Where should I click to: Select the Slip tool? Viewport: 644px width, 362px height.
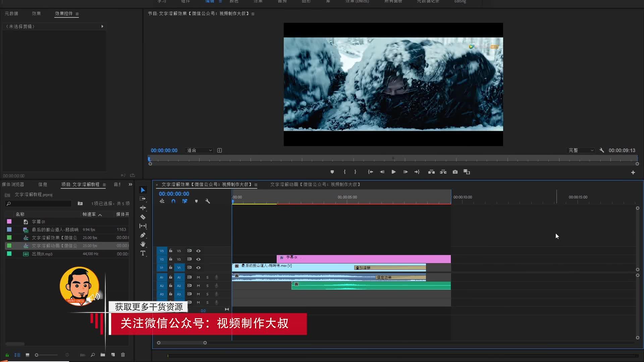coord(143,226)
